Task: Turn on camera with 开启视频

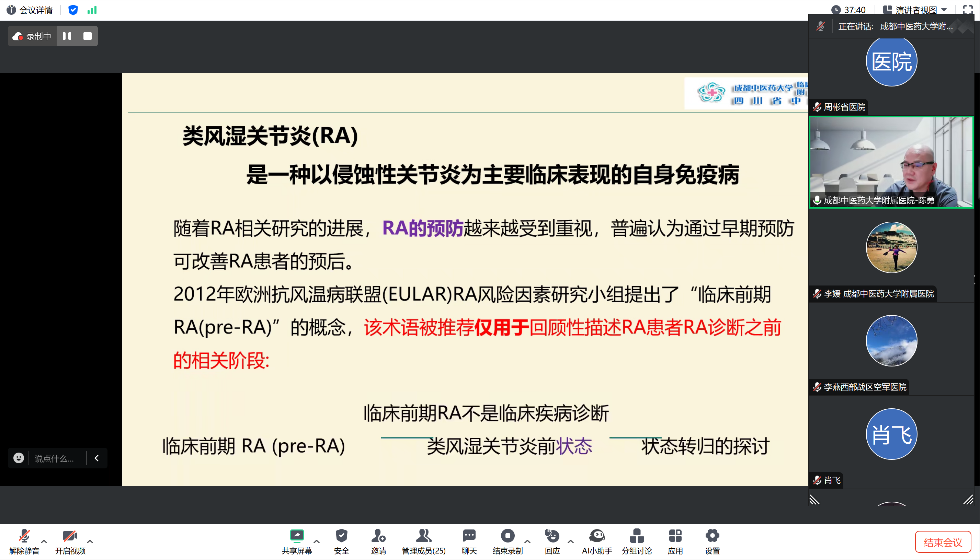Action: click(x=70, y=541)
